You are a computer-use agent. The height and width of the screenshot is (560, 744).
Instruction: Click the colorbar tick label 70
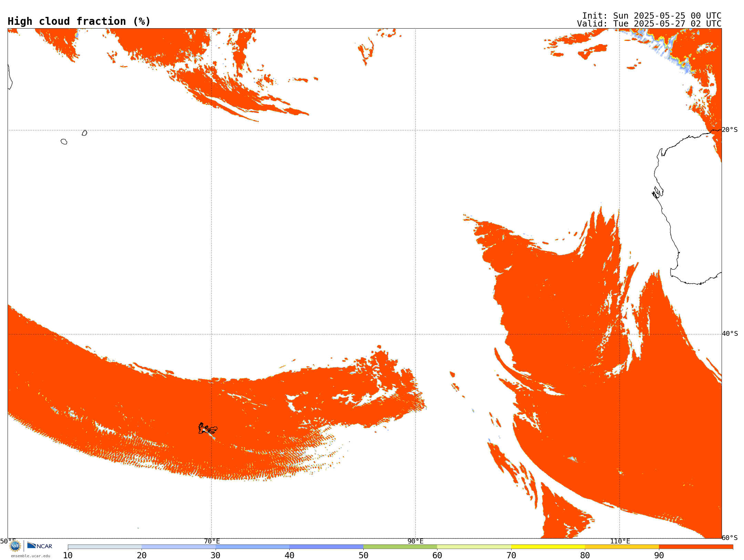pos(511,556)
